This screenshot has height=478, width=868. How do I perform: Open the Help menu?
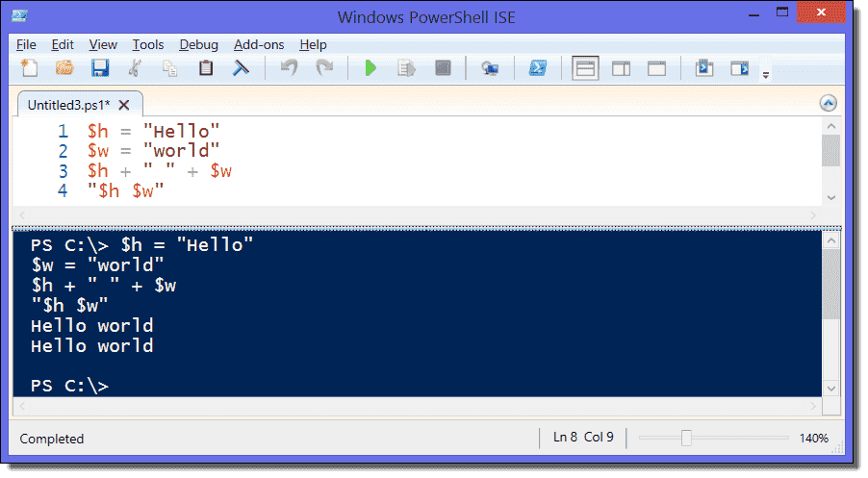[313, 45]
